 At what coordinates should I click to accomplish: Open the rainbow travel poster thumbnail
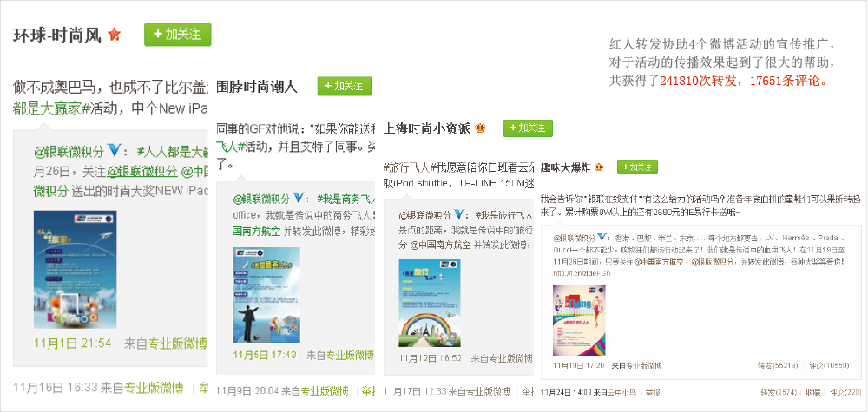coord(430,303)
